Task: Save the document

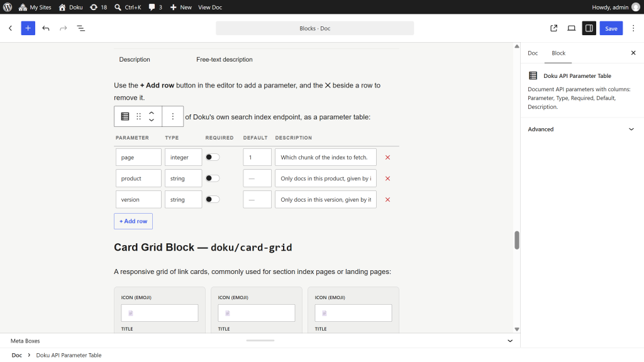Action: point(611,28)
